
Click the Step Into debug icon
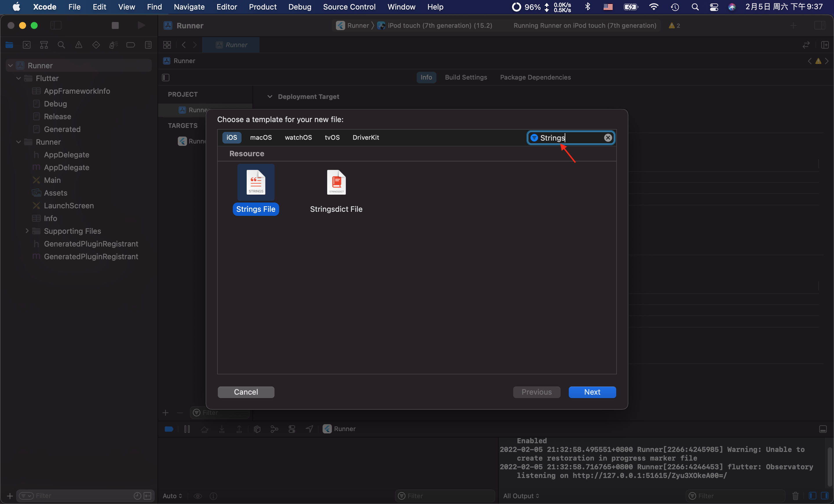pos(222,429)
